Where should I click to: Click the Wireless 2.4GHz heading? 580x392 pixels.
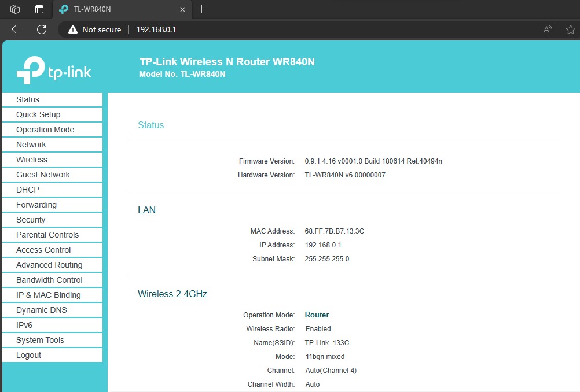point(172,294)
